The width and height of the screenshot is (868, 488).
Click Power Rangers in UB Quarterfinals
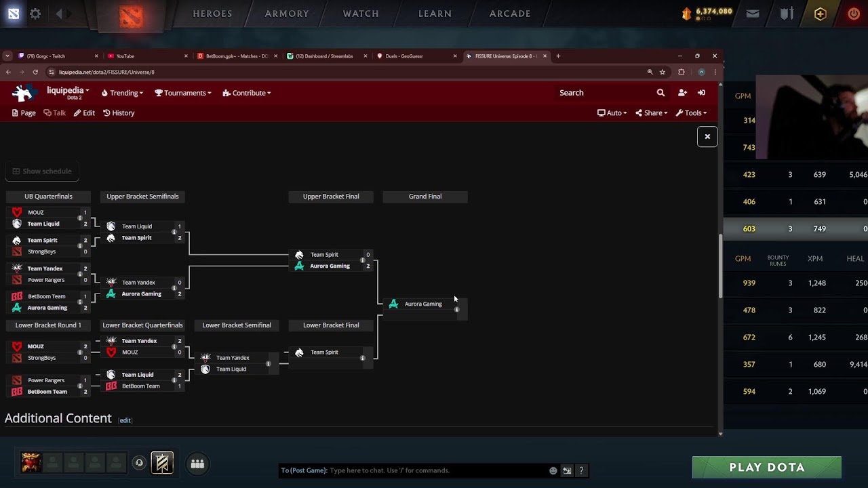coord(46,280)
